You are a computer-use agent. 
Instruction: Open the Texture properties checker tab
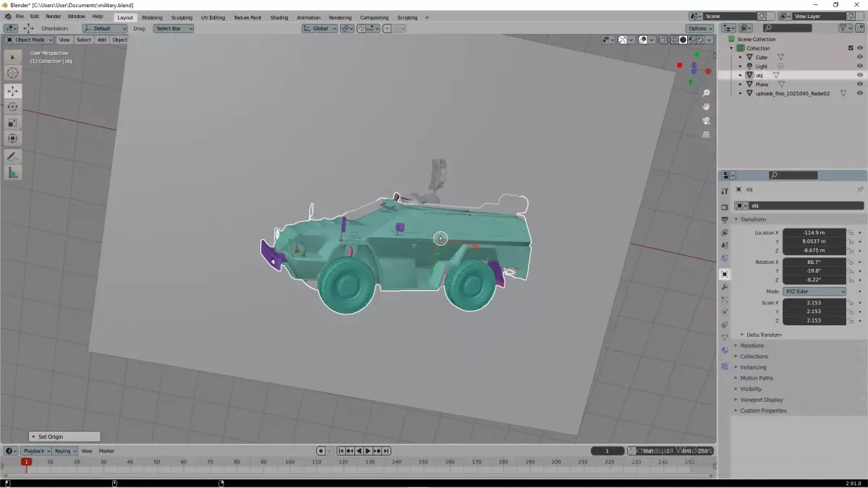tap(725, 367)
